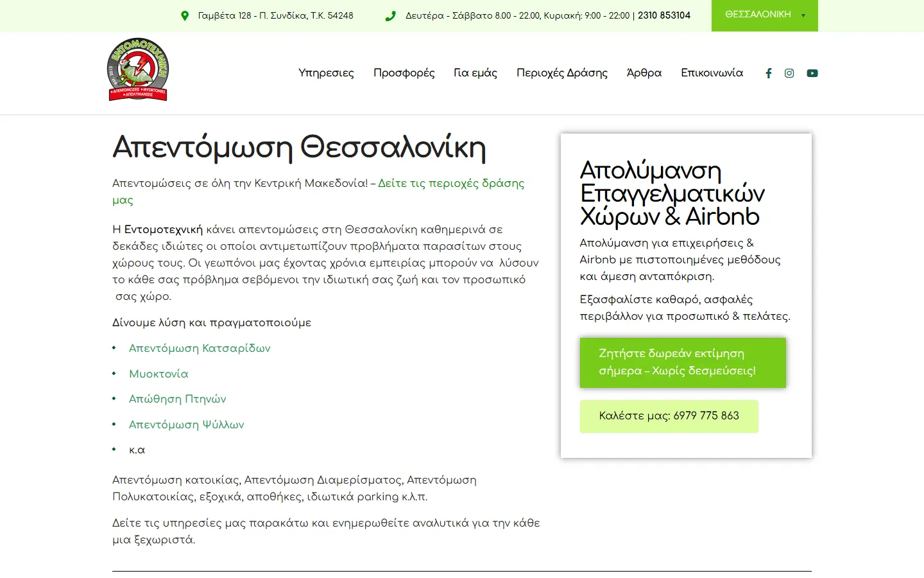Click the text 'Δίνουμε λύση και πραγματοποιούμε'

212,322
